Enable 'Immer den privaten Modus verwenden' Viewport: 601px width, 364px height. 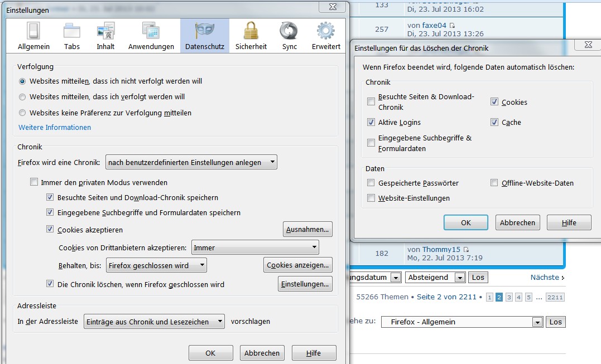pyautogui.click(x=34, y=182)
